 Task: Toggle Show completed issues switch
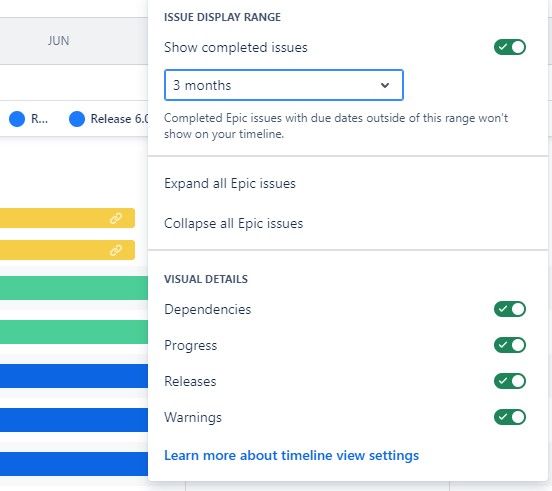coord(509,47)
